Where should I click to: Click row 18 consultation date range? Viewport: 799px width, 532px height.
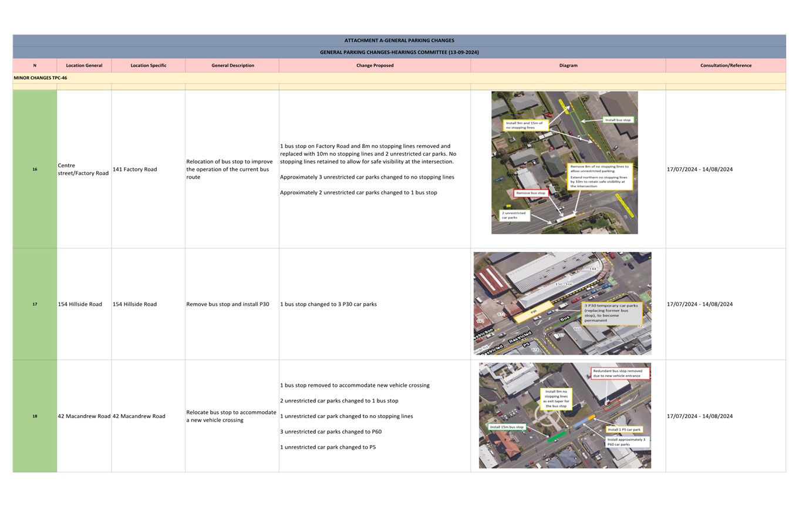click(x=700, y=416)
